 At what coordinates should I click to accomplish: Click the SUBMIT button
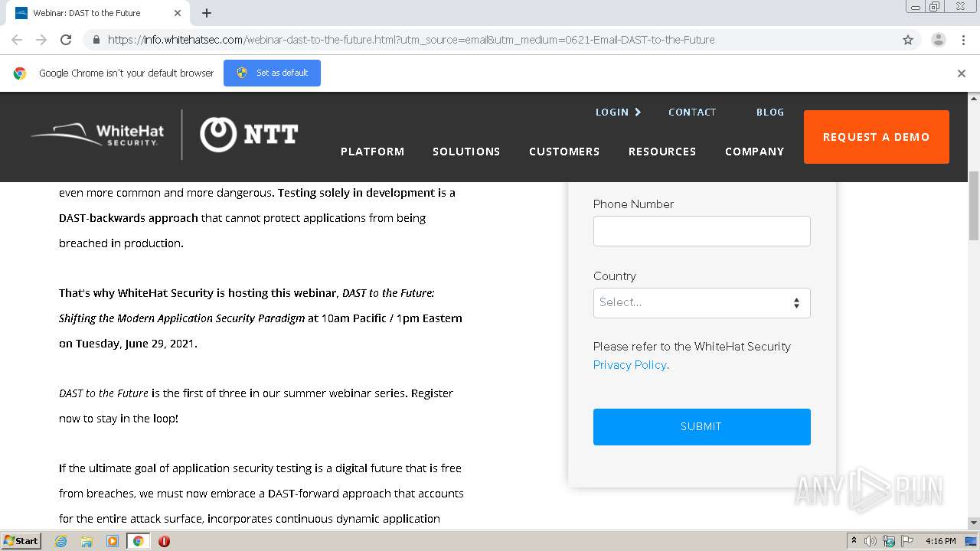point(702,427)
